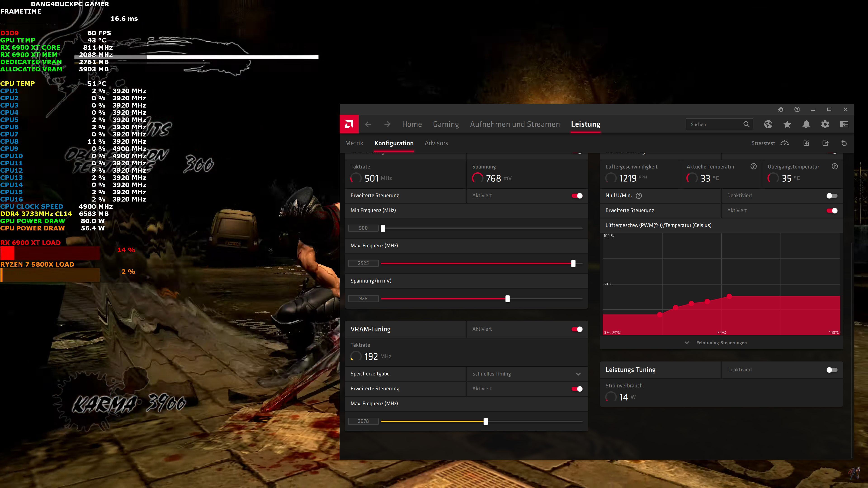Go back with the left arrow icon

[x=368, y=124]
